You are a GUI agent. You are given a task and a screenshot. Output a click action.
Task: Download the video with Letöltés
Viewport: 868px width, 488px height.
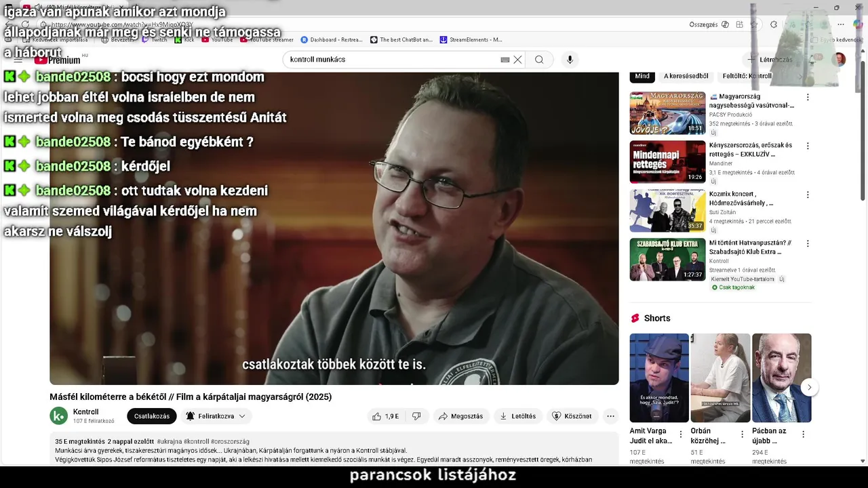click(x=518, y=416)
